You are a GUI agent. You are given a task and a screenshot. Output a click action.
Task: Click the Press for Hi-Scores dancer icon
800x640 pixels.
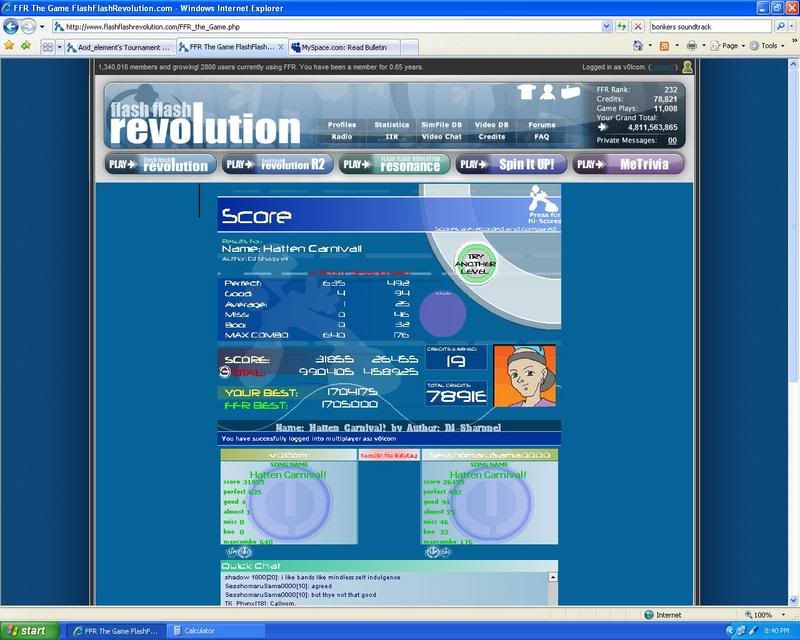click(x=544, y=204)
